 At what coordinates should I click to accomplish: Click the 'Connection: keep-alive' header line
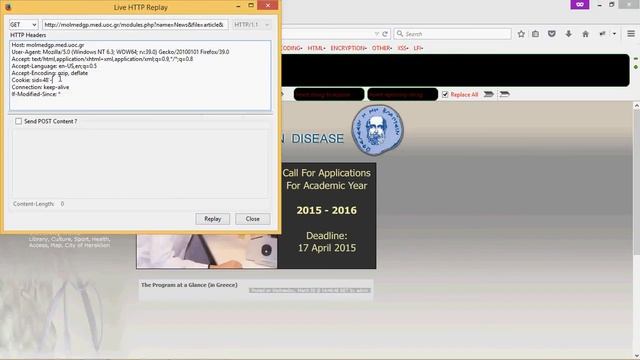coord(40,87)
